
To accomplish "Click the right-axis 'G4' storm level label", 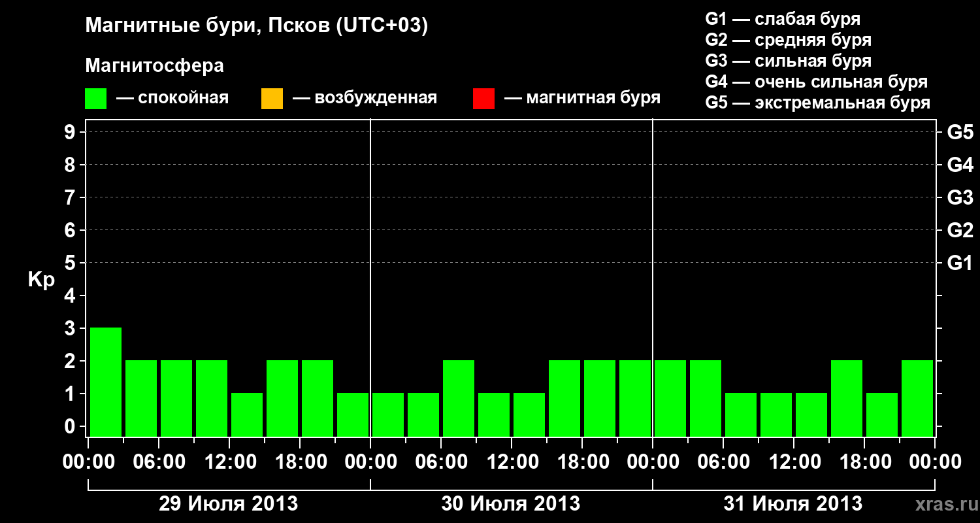I will (960, 165).
